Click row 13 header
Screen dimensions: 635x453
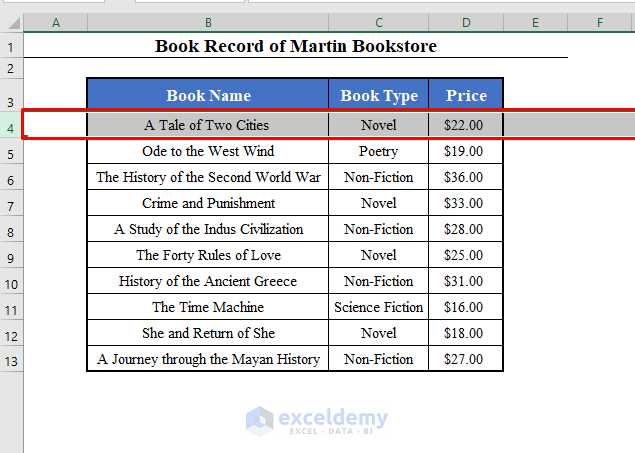10,361
